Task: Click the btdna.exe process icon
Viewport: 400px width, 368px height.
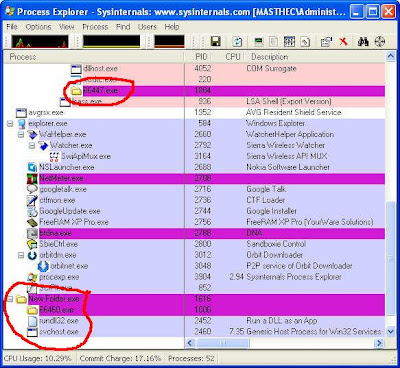Action: 32,233
